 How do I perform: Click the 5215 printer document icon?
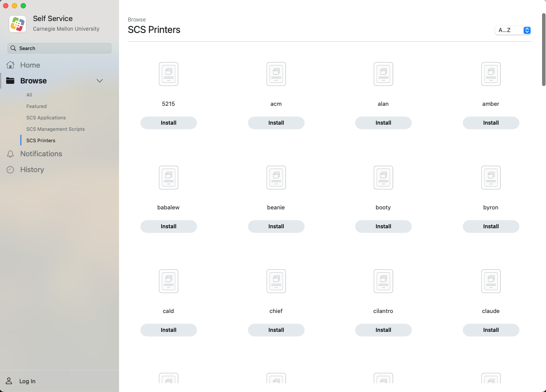tap(169, 74)
